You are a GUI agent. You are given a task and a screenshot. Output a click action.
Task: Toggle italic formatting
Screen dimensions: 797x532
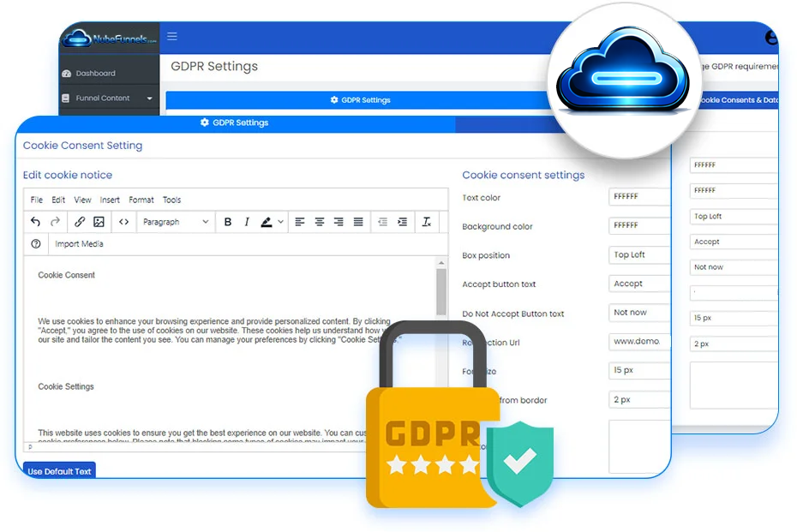coord(247,222)
